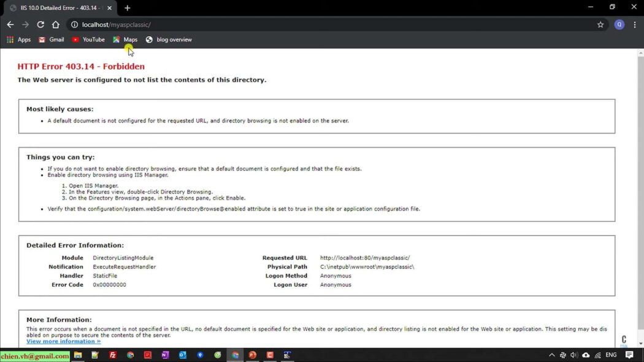Click the error code 0x00000000
Screen dimensions: 644x362
[x=109, y=285]
